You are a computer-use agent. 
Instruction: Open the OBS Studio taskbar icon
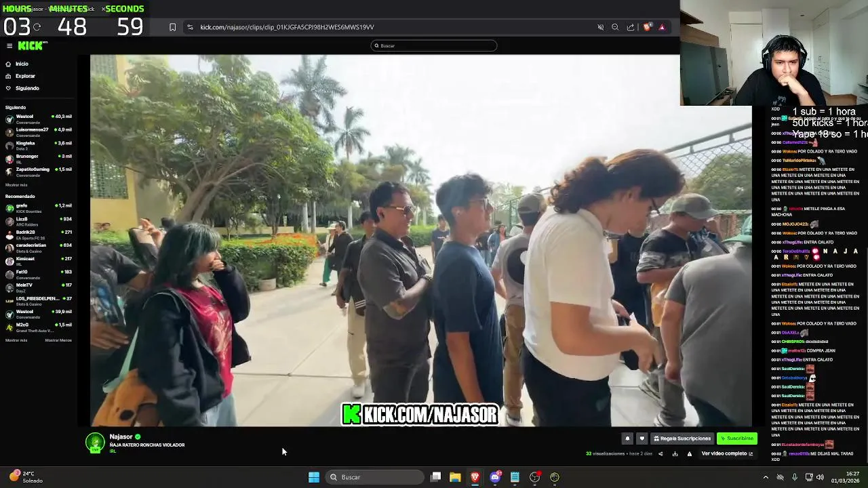click(x=535, y=477)
